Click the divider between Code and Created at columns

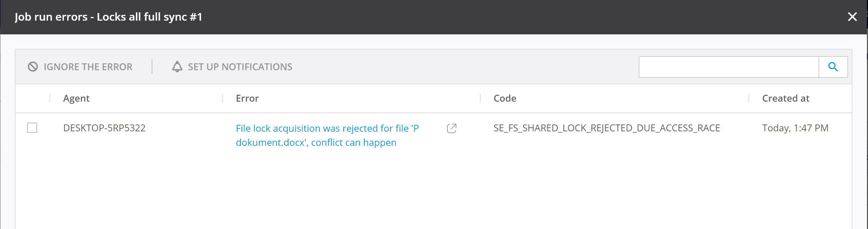(x=749, y=98)
